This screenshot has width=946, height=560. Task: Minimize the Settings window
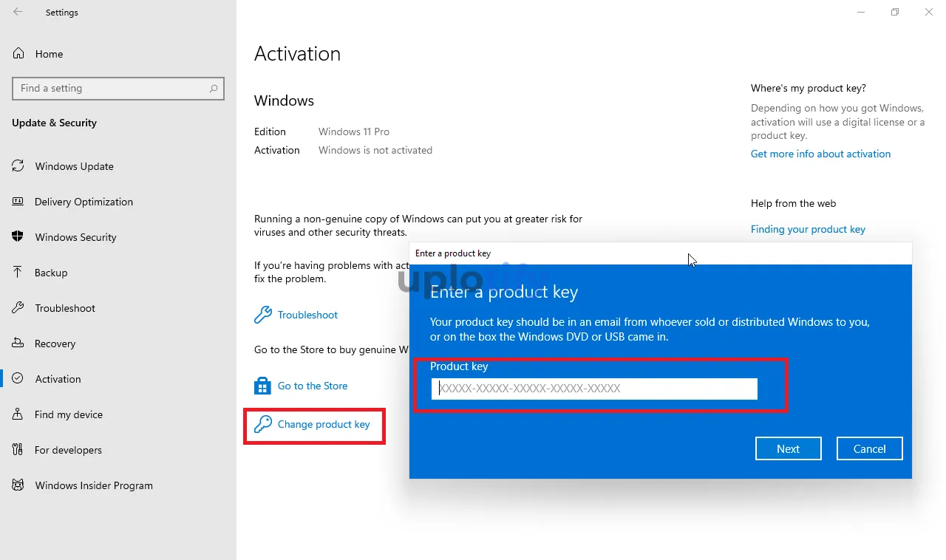click(x=861, y=12)
